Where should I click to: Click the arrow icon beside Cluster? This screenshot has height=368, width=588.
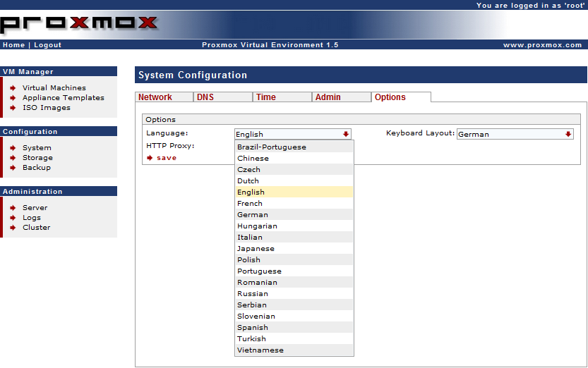[13, 228]
